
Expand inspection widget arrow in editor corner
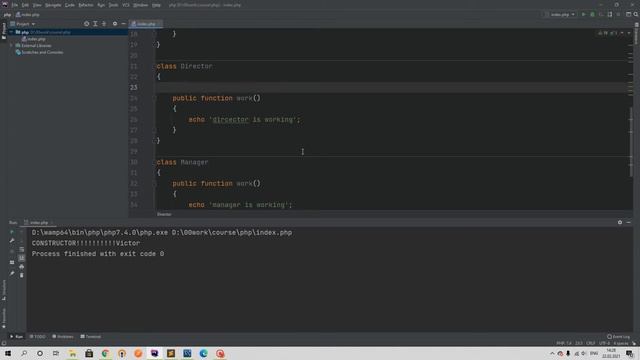(629, 33)
